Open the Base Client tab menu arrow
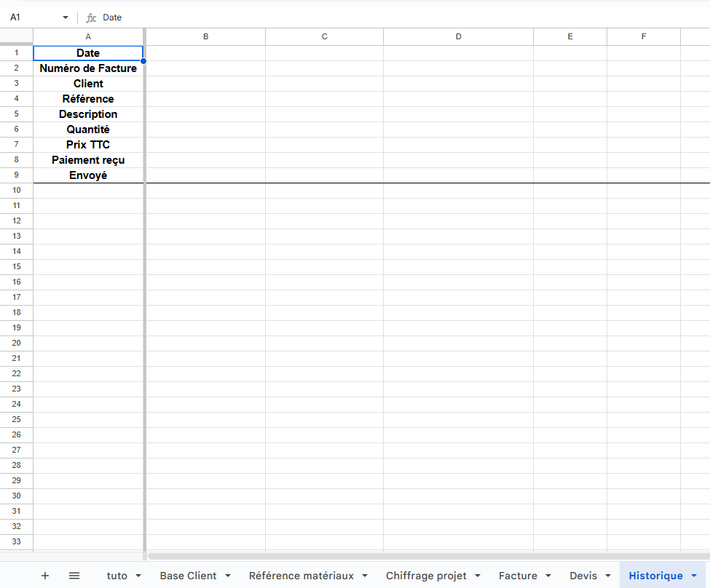The width and height of the screenshot is (710, 588). (x=226, y=575)
